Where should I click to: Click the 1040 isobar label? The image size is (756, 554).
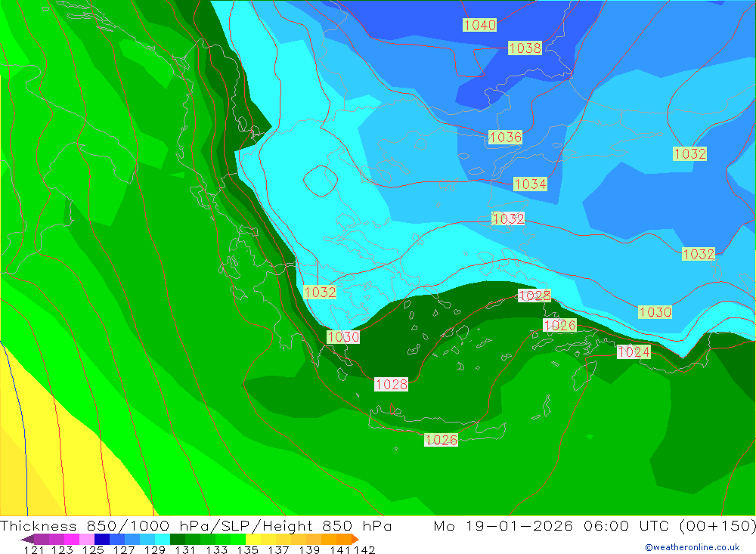coord(479,25)
